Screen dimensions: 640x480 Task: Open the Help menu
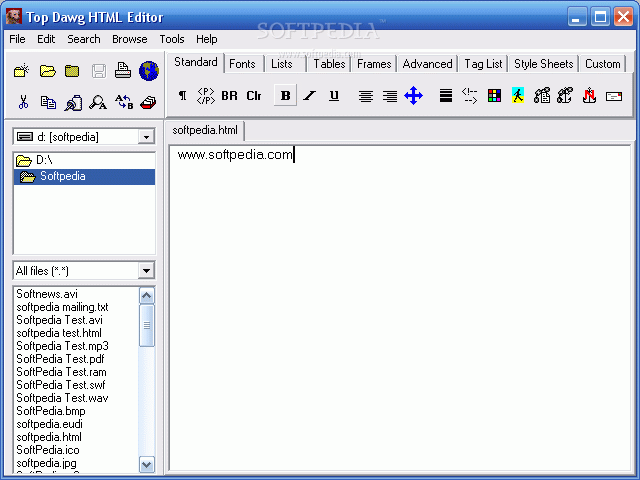[207, 39]
